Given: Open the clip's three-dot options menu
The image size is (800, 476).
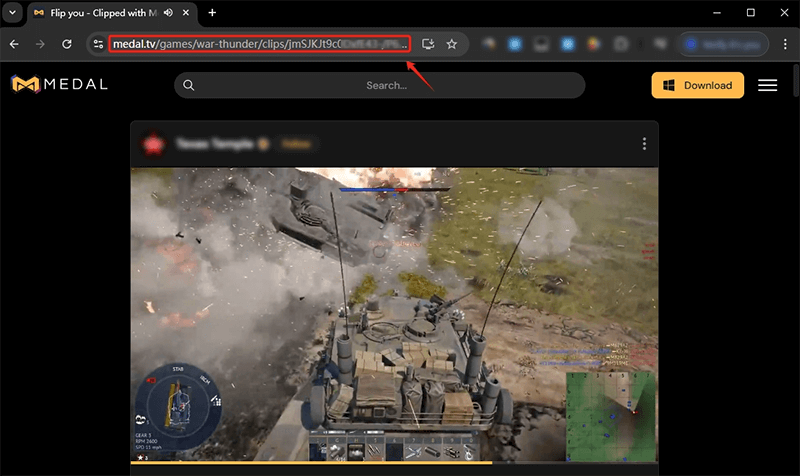Looking at the screenshot, I should (644, 144).
